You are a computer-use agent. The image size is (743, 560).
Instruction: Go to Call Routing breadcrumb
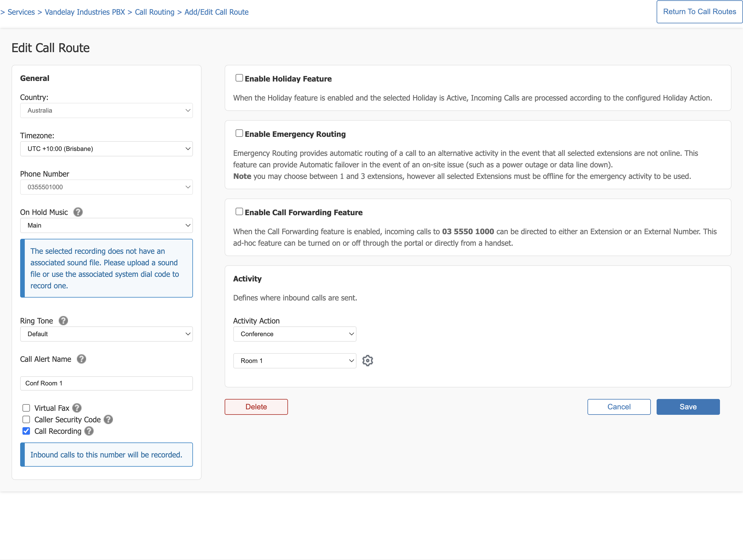coord(155,12)
